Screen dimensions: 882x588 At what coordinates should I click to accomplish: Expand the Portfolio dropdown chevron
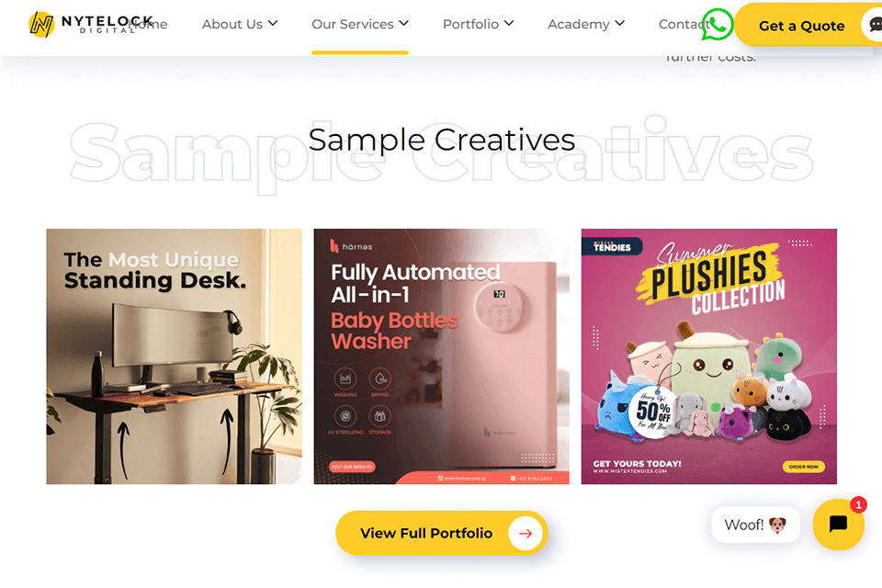click(508, 23)
